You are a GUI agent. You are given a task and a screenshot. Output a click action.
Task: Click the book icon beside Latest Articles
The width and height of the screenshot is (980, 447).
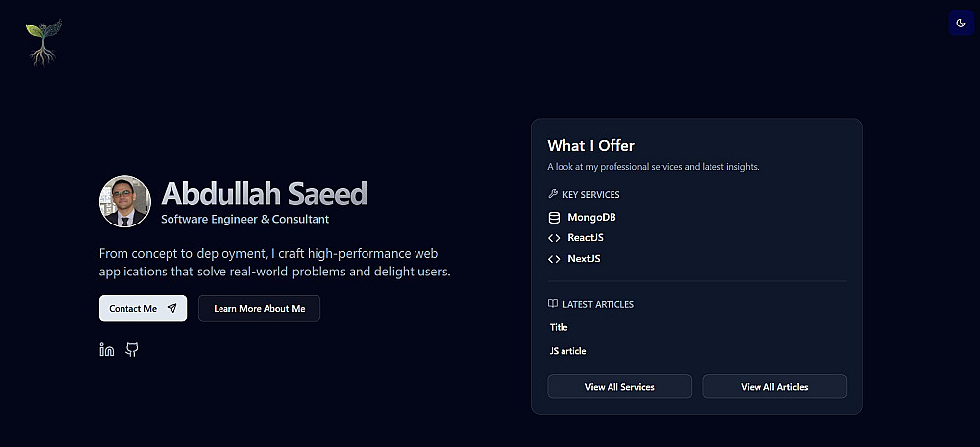553,304
